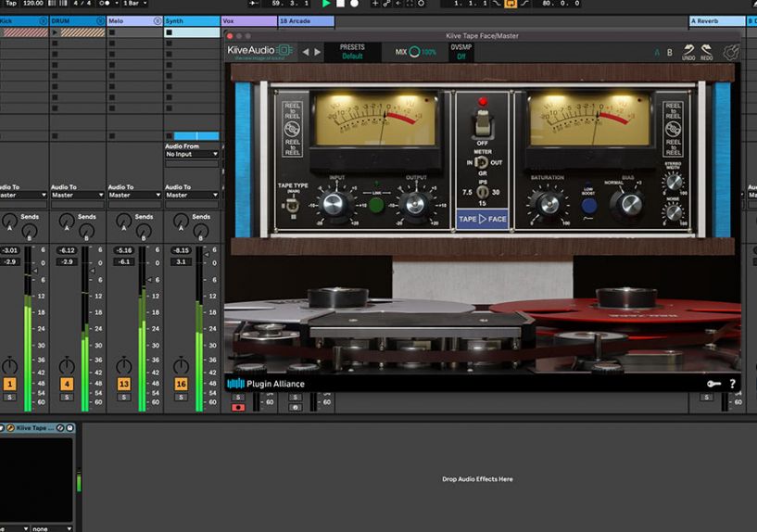The height and width of the screenshot is (532, 757).
Task: Toggle the METER IN/OUT/GR switch
Action: tap(482, 163)
